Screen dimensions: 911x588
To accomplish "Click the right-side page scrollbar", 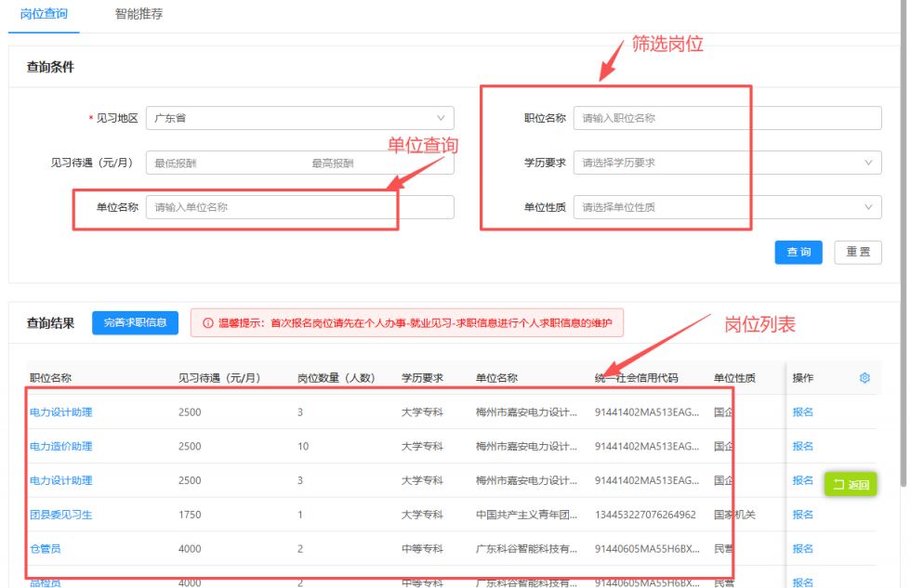I will pyautogui.click(x=906, y=279).
